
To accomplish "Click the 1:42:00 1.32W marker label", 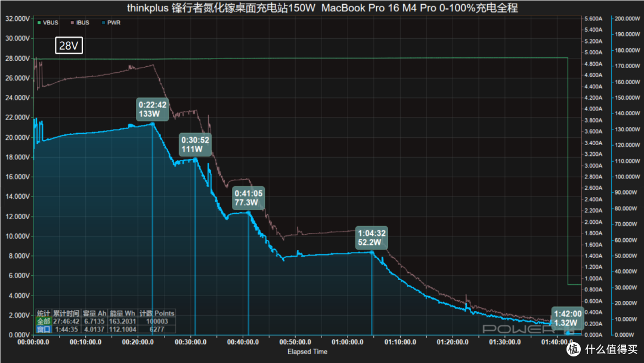I will [x=568, y=318].
